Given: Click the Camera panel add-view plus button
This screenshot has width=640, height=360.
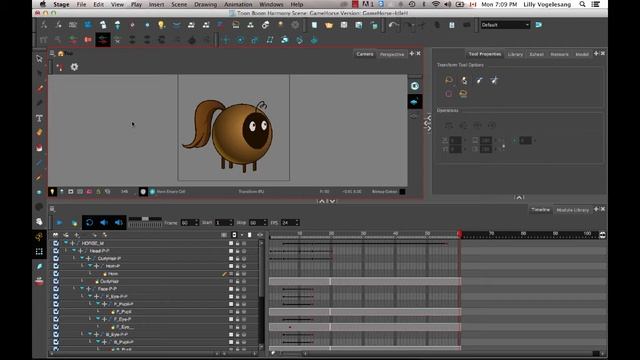Looking at the screenshot, I should pyautogui.click(x=412, y=53).
